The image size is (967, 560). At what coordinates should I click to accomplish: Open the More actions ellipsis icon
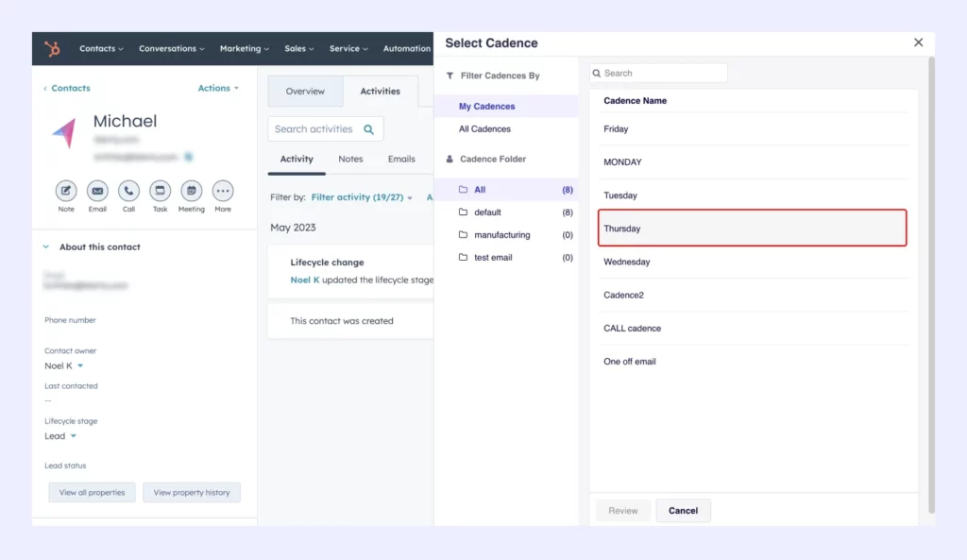[222, 191]
